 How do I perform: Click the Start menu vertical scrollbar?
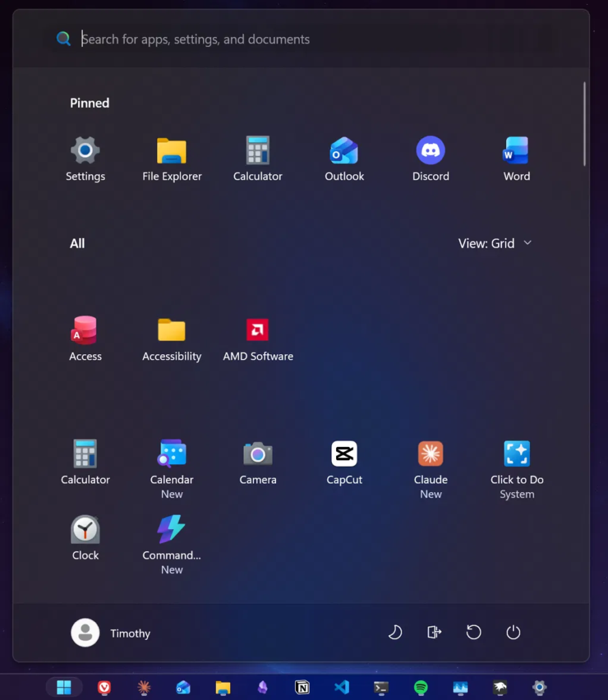coord(584,124)
